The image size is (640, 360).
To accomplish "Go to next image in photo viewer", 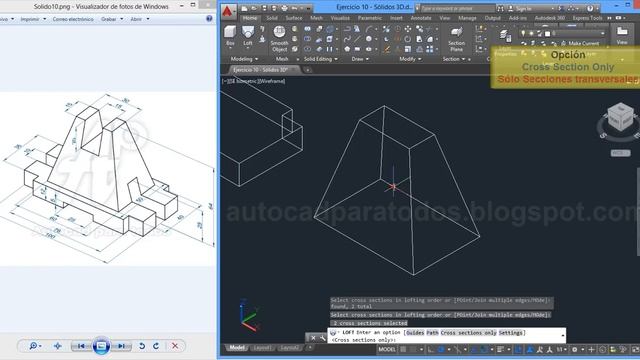I will coord(121,346).
